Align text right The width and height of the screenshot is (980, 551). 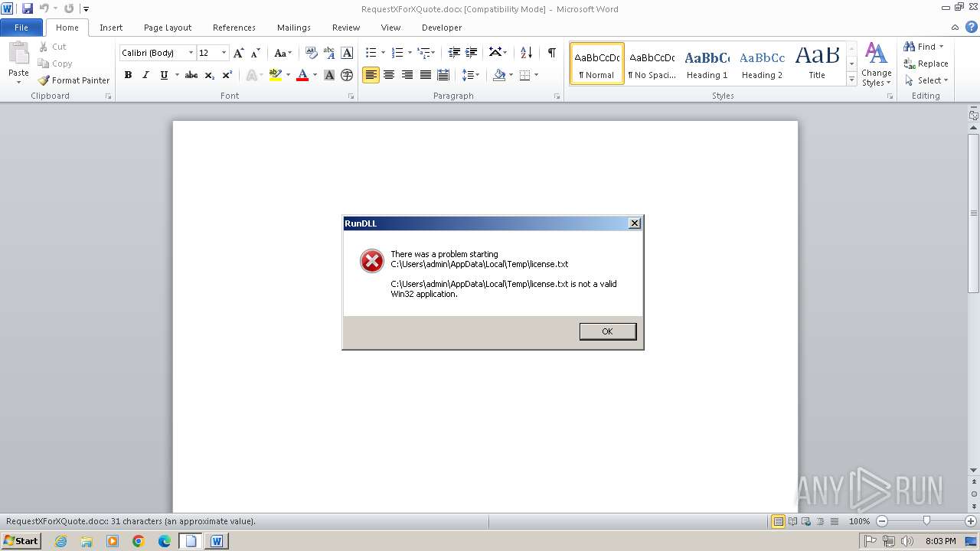[407, 75]
